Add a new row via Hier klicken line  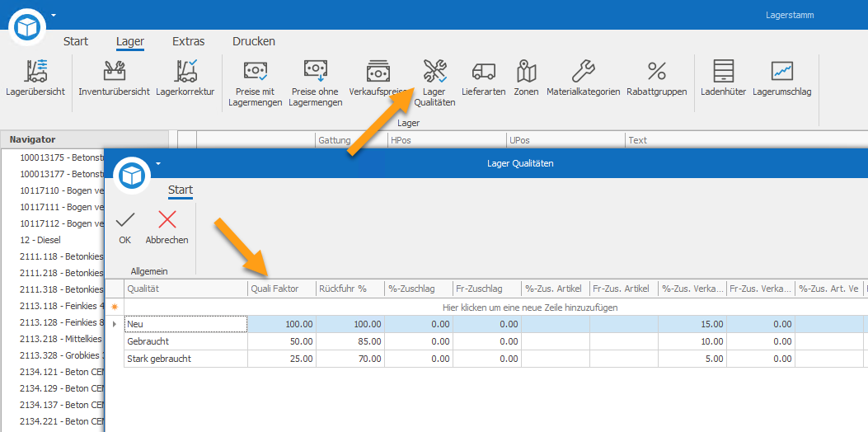[x=530, y=307]
